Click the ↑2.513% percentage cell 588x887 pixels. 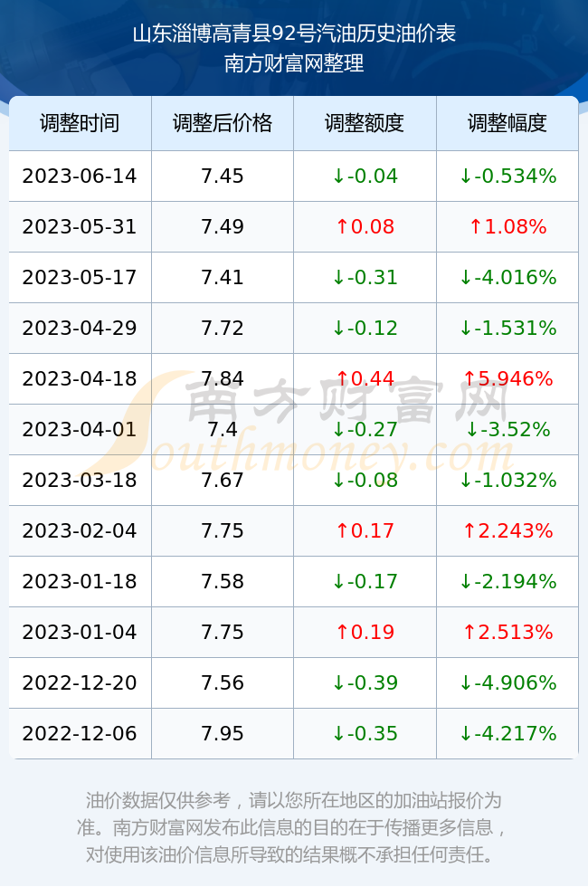[x=507, y=632]
